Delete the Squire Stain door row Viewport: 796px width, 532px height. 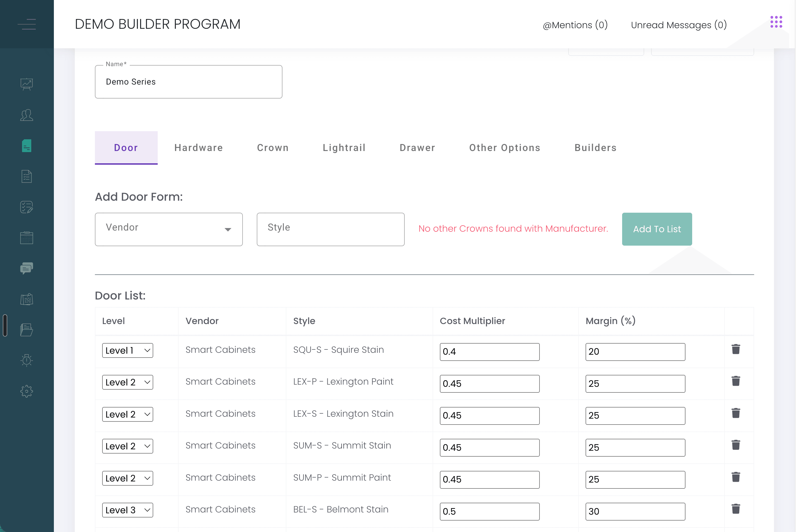(736, 349)
